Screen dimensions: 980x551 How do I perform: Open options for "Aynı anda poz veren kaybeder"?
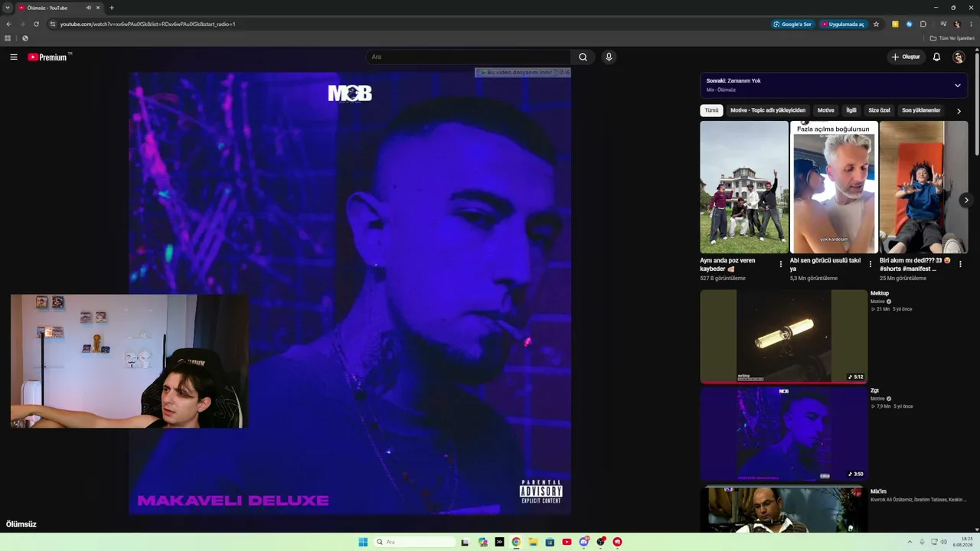781,264
